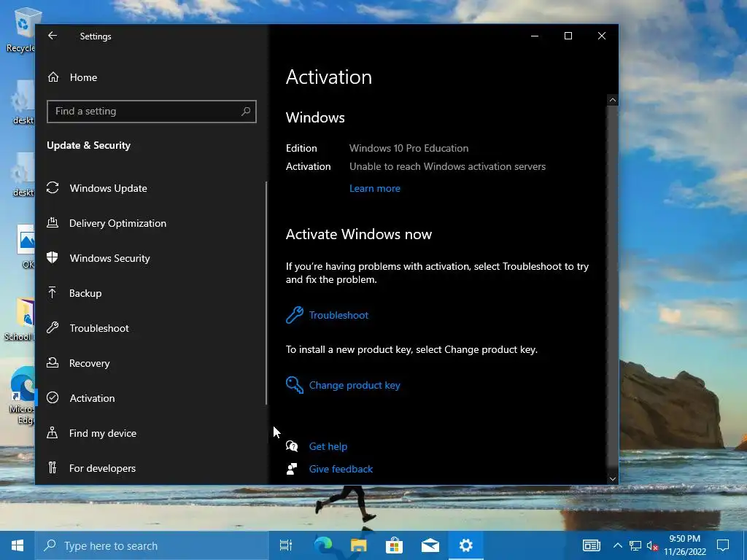Click the Recovery icon in sidebar
This screenshot has height=560, width=747.
pos(53,363)
